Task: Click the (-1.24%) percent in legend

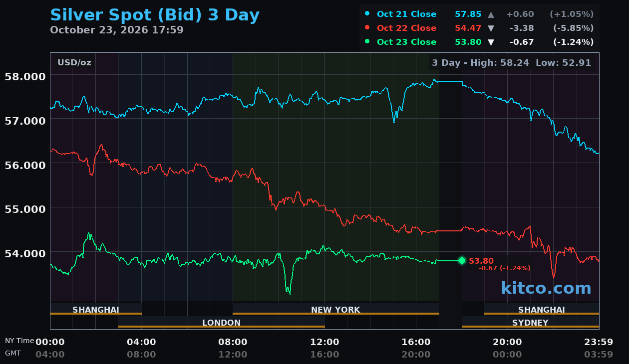Action: click(x=573, y=42)
